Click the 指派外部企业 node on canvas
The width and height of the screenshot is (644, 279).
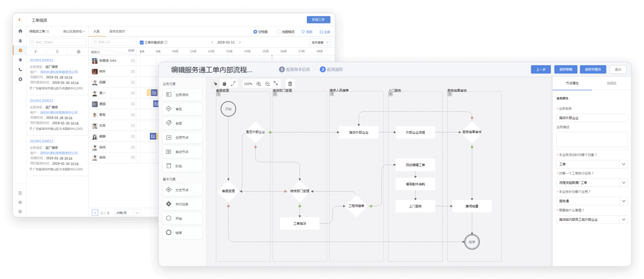coord(358,132)
